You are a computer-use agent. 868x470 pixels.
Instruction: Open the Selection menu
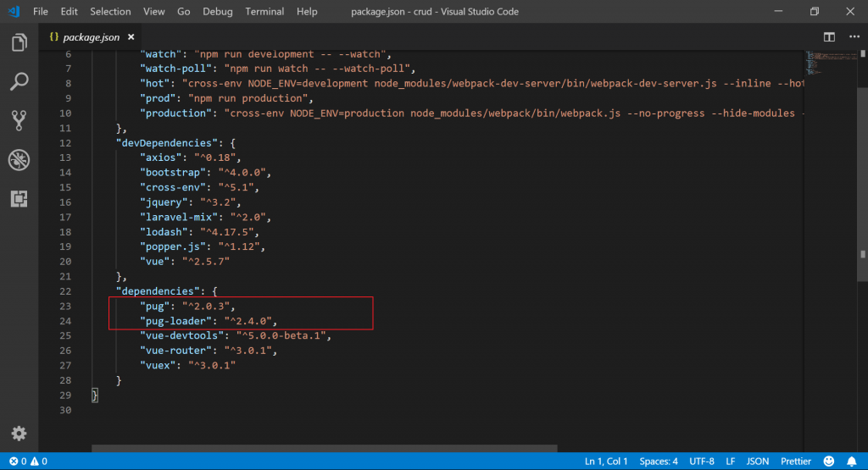(x=110, y=12)
